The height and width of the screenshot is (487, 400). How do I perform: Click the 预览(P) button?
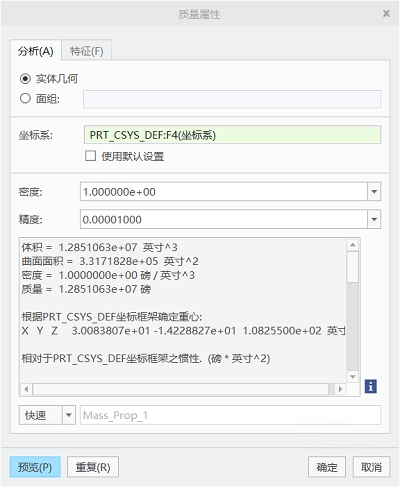pyautogui.click(x=35, y=467)
